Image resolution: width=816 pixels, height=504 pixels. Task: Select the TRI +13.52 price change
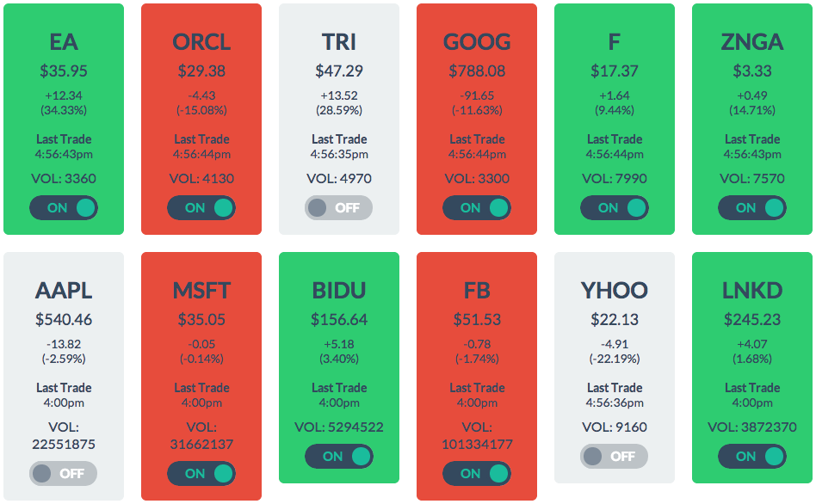coord(339,95)
